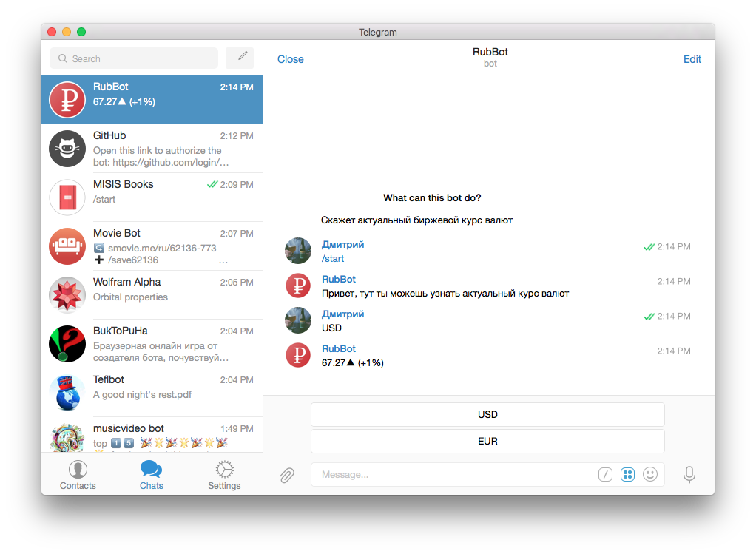This screenshot has height=554, width=756.
Task: Click the MISIS Books red book avatar
Action: (x=67, y=197)
